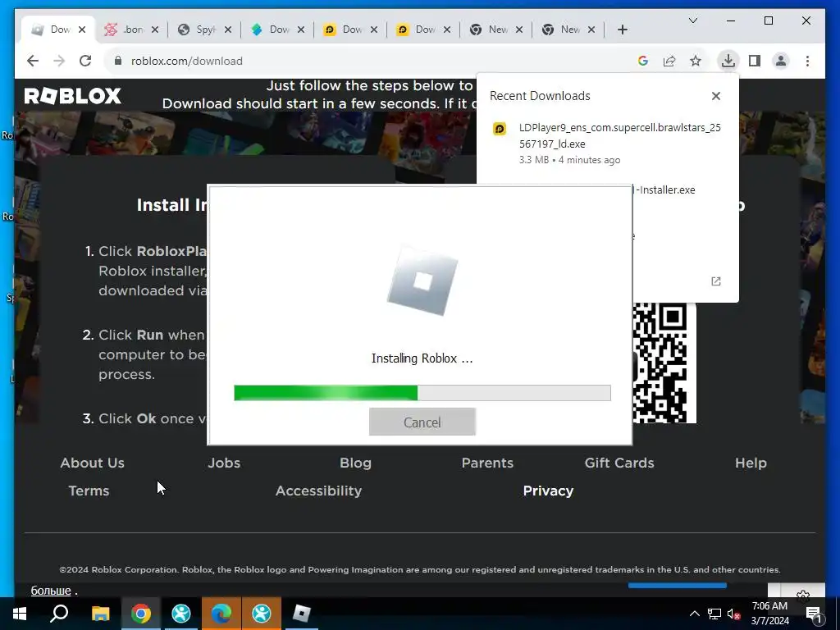Share this page using the share icon
840x630 pixels.
click(669, 61)
